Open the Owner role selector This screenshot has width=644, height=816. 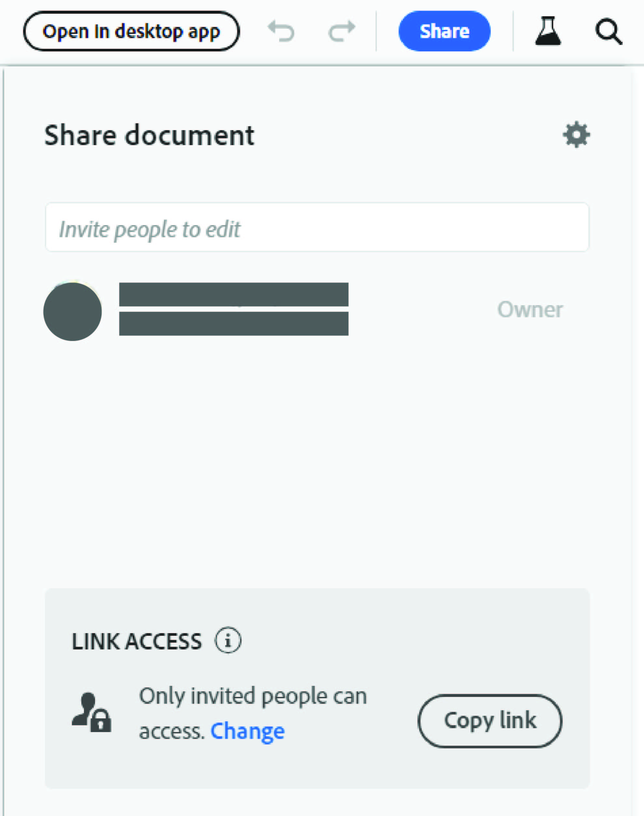click(x=529, y=309)
